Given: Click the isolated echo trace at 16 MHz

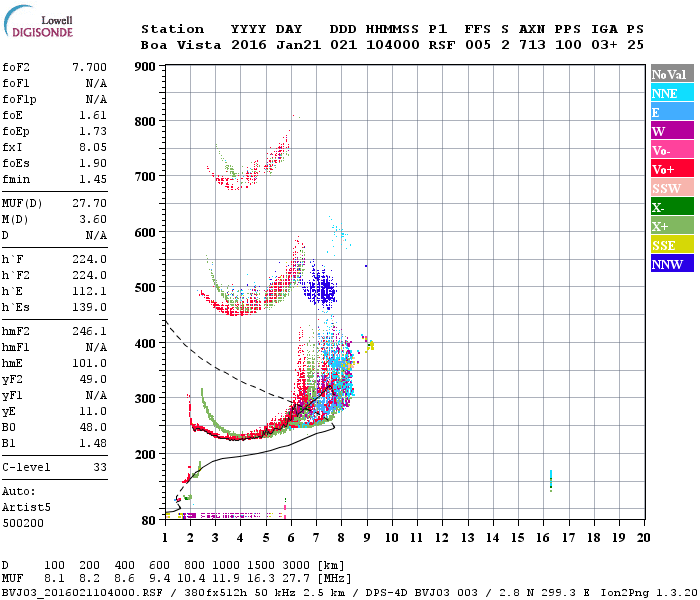Looking at the screenshot, I should tap(551, 481).
